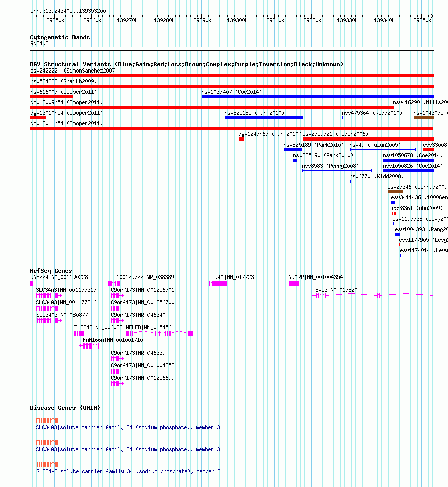The width and height of the screenshot is (448, 487).
Task: Click the nsv1050678 (Coe2014) blue bar
Action: click(408, 160)
